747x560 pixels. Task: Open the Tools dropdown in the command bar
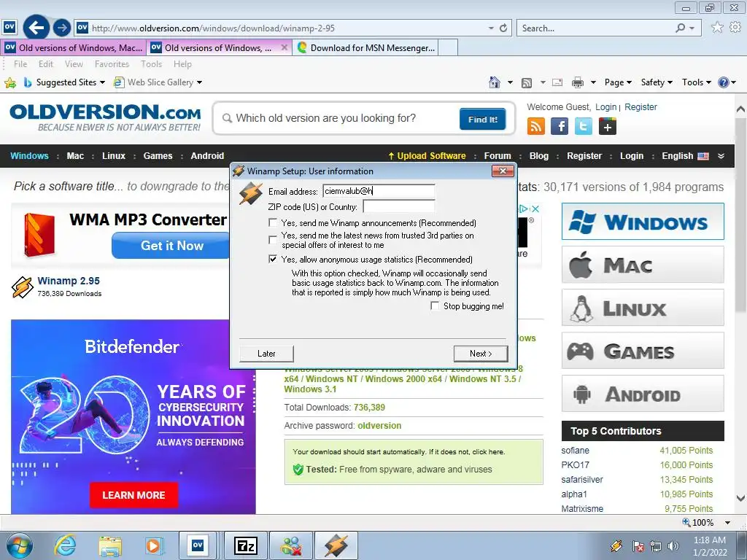tap(696, 82)
